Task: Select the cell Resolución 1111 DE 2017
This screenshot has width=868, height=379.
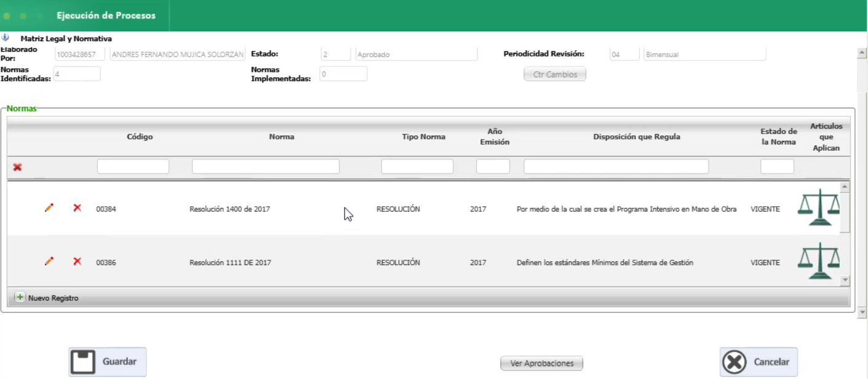Action: pos(230,263)
